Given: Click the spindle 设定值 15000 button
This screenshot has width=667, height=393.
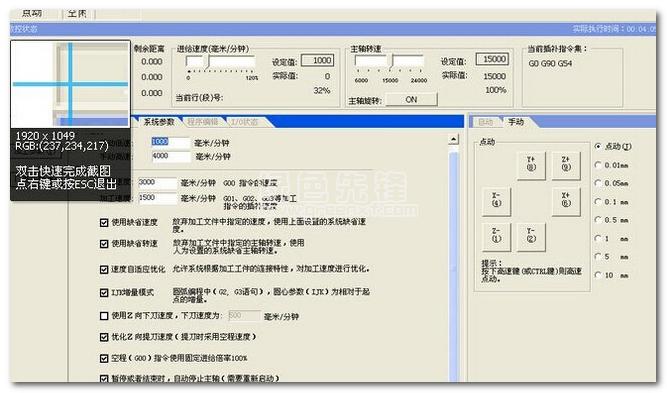Looking at the screenshot, I should click(x=492, y=59).
